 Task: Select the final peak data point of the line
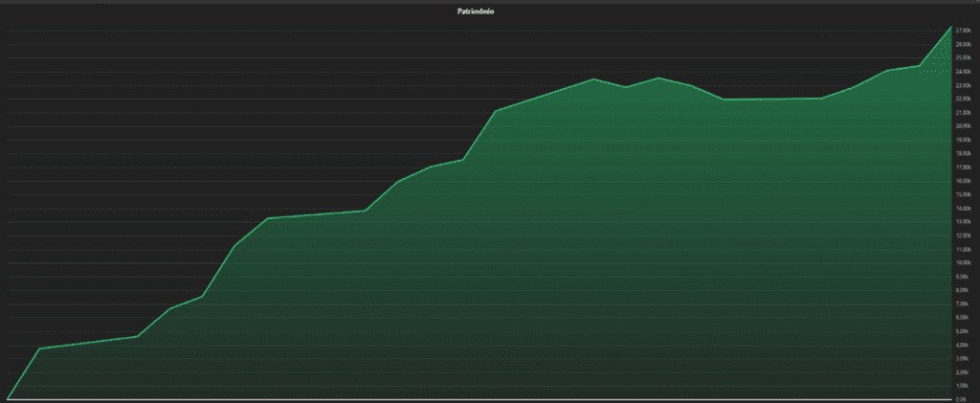[x=952, y=26]
